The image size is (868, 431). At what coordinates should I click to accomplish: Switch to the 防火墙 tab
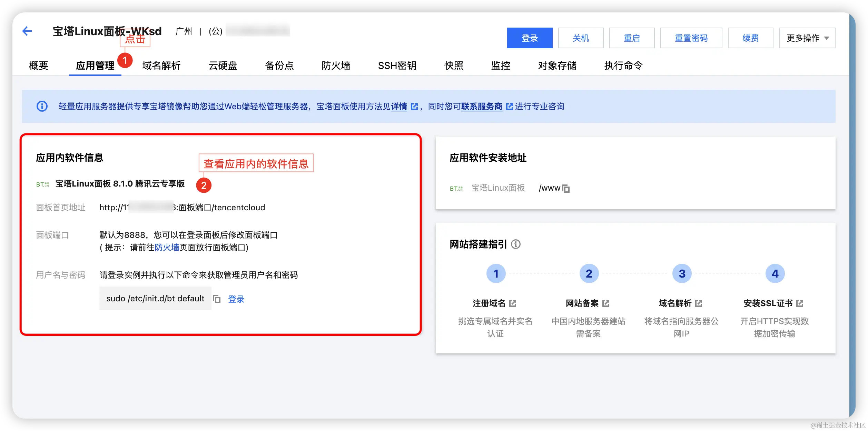point(336,66)
